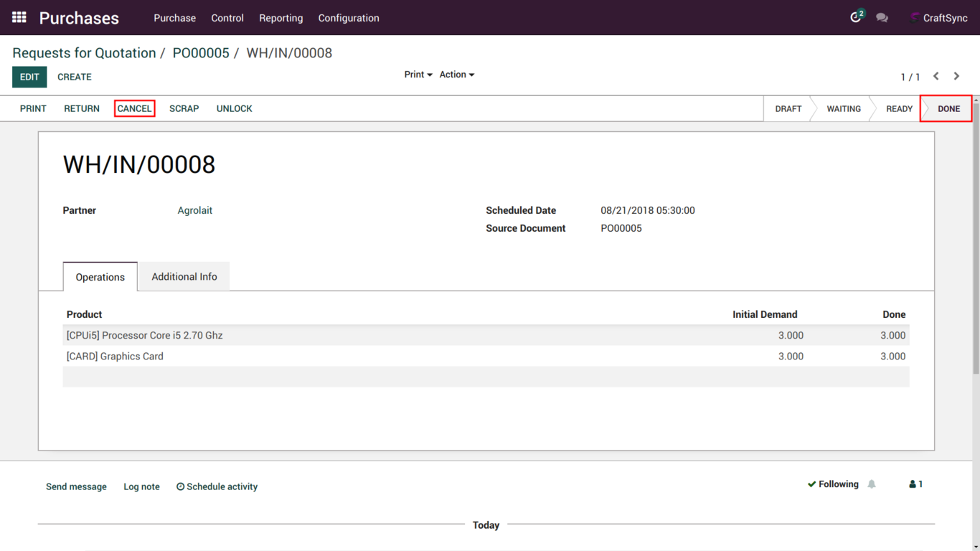Expand the Print dropdown
Screen dimensions: 980x551
click(x=418, y=75)
